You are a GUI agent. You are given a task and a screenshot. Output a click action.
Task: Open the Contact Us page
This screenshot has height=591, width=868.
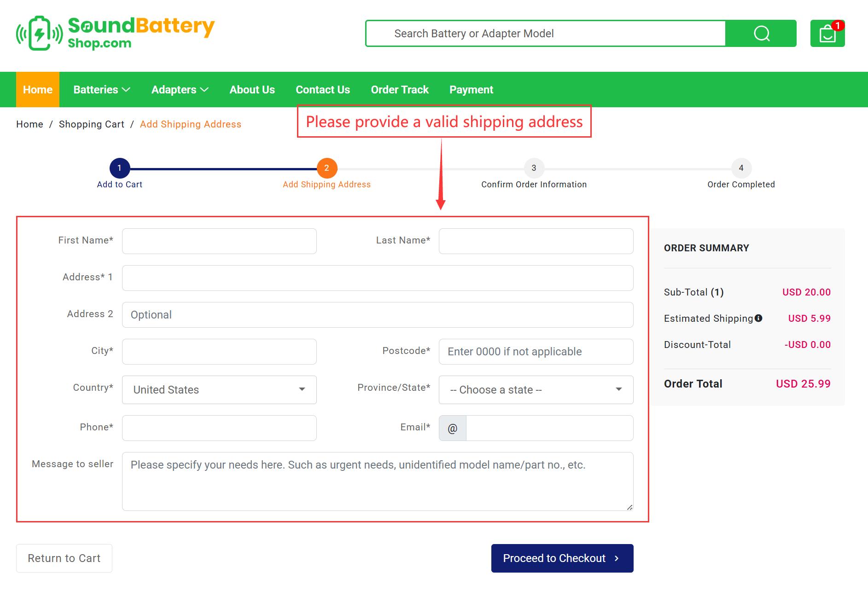[x=323, y=90]
